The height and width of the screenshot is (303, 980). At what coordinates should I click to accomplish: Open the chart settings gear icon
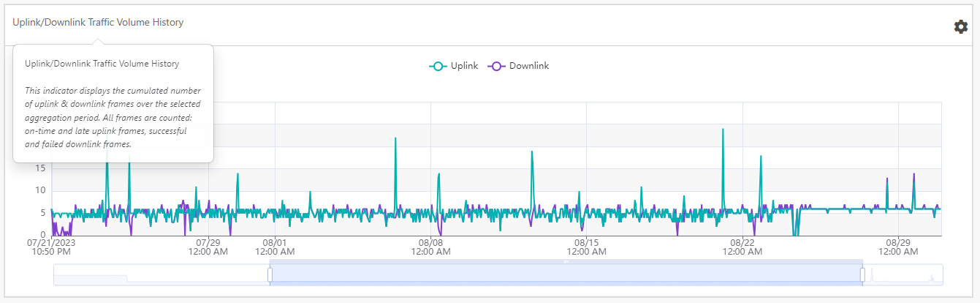click(x=960, y=26)
